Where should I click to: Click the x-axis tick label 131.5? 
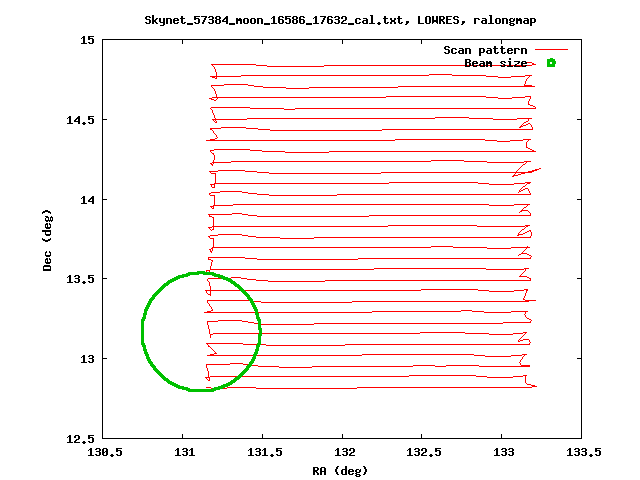(265, 452)
